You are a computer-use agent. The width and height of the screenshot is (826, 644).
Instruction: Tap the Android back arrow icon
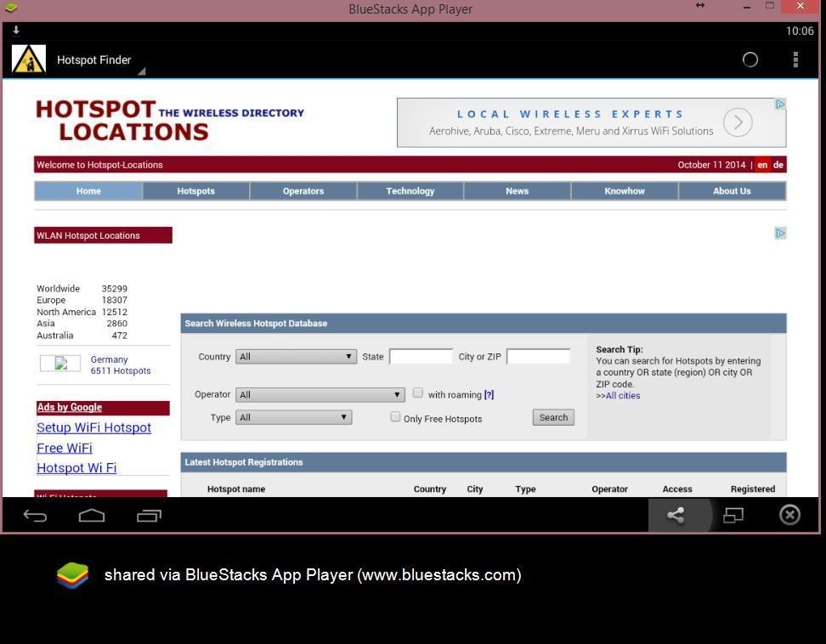(35, 516)
